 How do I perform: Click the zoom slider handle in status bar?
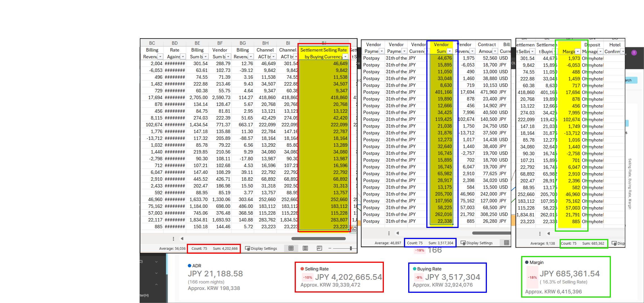pos(351,248)
